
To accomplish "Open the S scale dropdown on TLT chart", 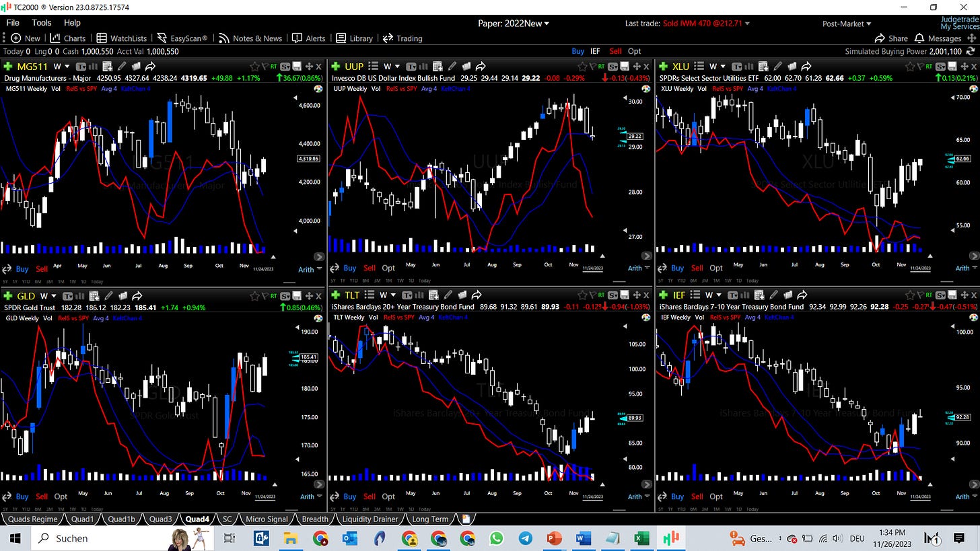I will coord(613,295).
